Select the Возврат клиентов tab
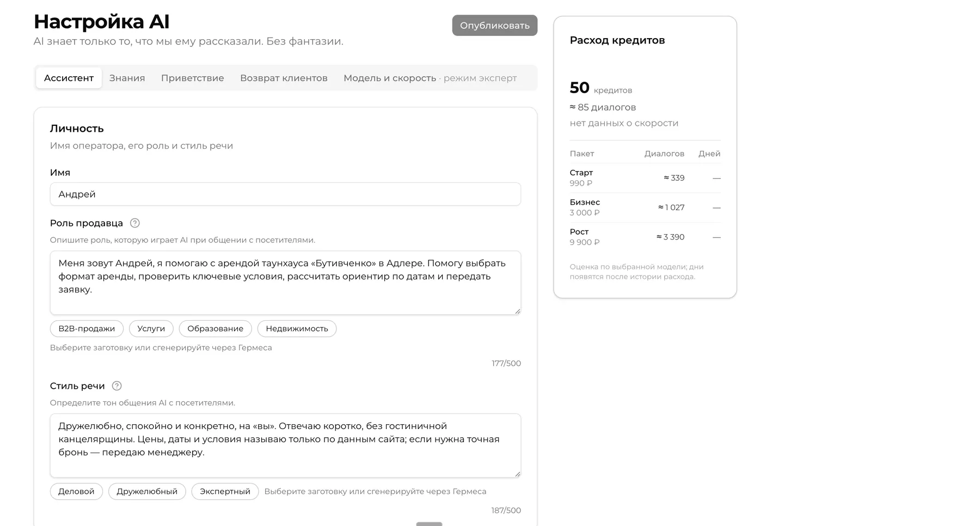Screen dimensions: 980x526 point(284,78)
